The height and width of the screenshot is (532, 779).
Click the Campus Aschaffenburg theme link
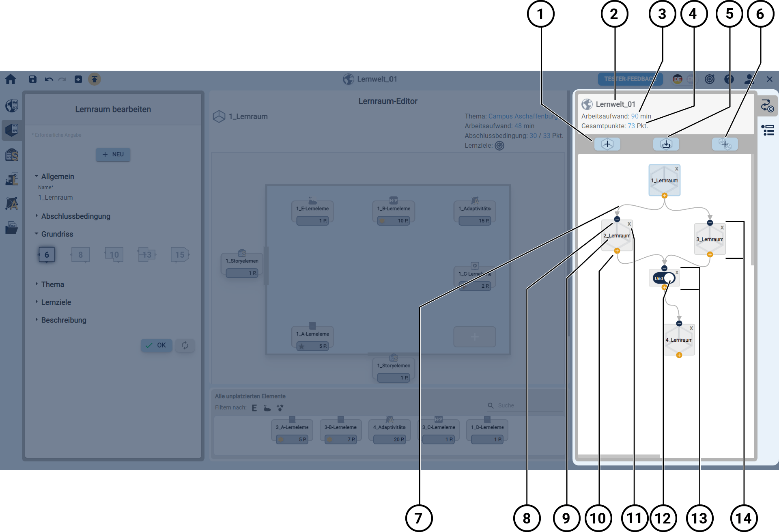pyautogui.click(x=523, y=116)
